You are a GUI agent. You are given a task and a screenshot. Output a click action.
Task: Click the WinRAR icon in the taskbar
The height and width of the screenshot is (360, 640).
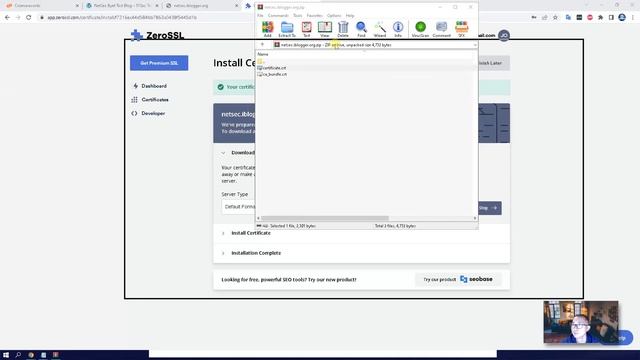56,355
